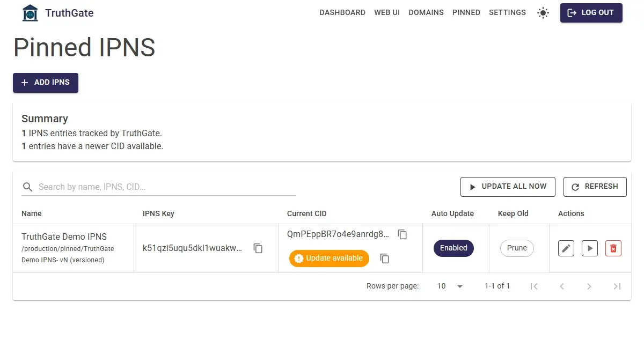Click the Update available badge
644x362 pixels.
pos(329,258)
